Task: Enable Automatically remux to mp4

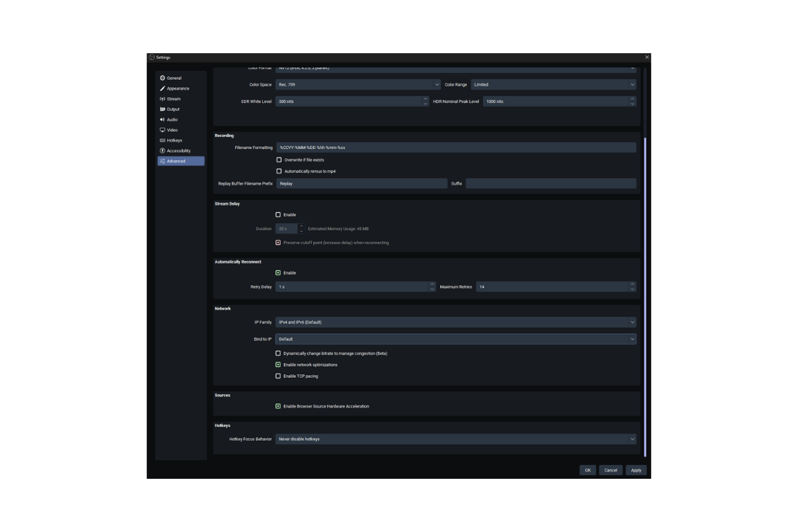Action: tap(279, 172)
